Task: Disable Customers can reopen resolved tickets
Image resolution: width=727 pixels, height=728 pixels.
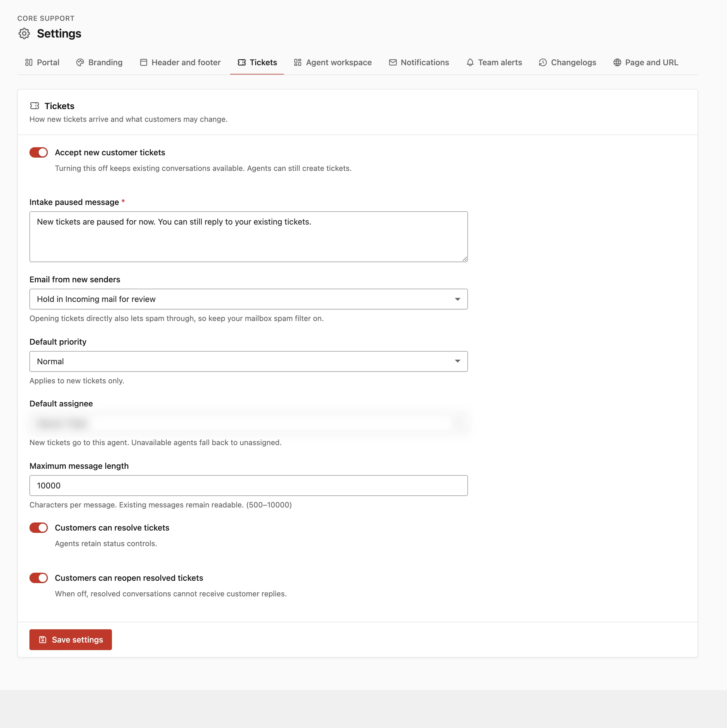Action: [x=39, y=578]
